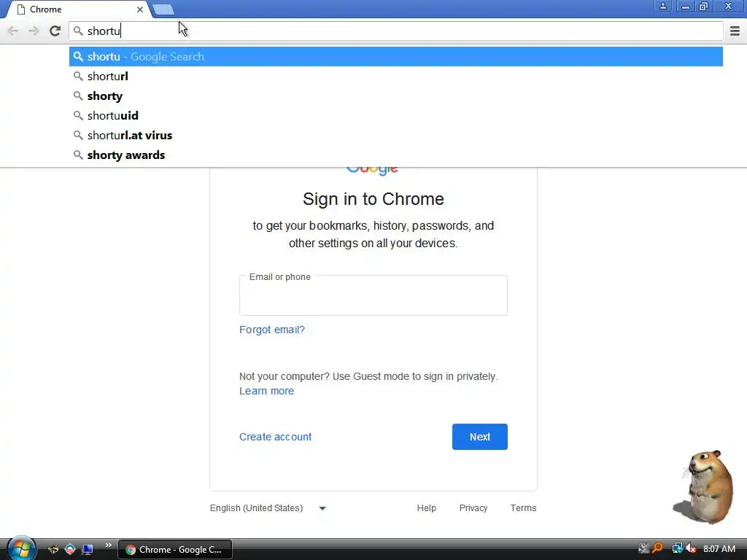Viewport: 747px width, 560px height.
Task: Click the round red-white quick launch icon
Action: pos(70,550)
